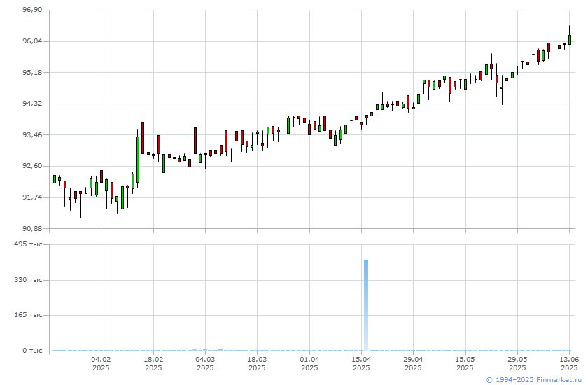588x385 pixels.
Task: Click the date label 01.04 2025
Action: tap(309, 363)
